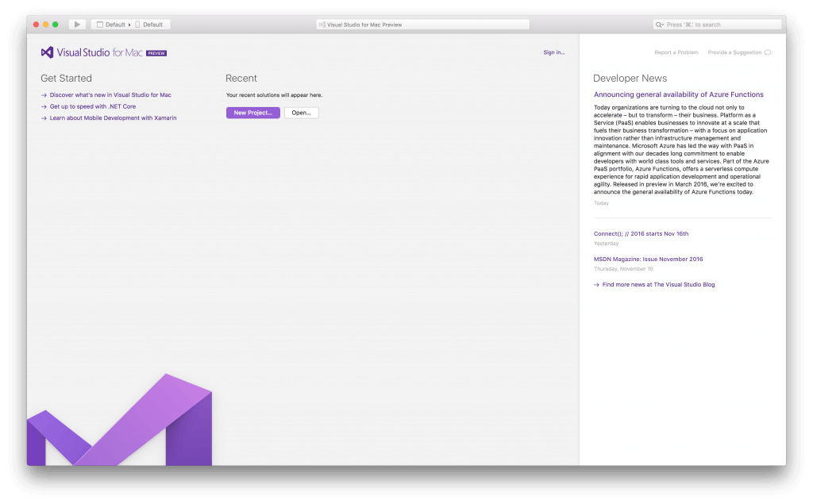This screenshot has width=813, height=504.
Task: Click the Visual Studio icon in the status bar
Action: click(322, 25)
